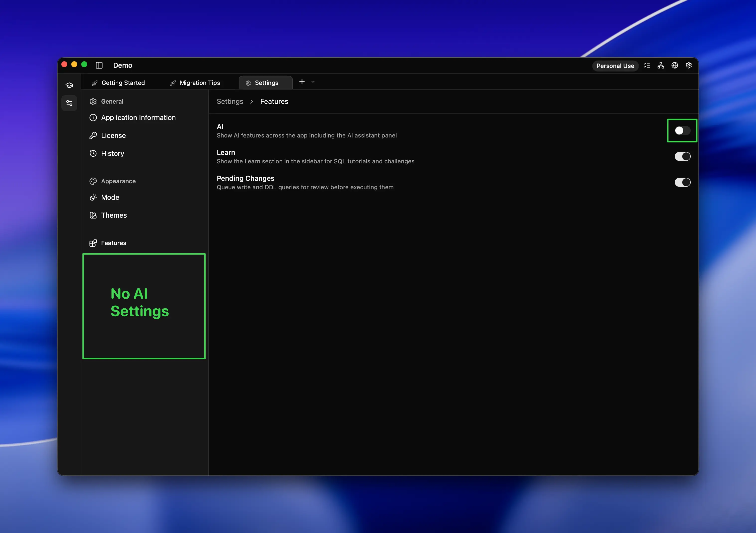Turn off the Learn sidebar toggle
This screenshot has width=756, height=533.
682,156
